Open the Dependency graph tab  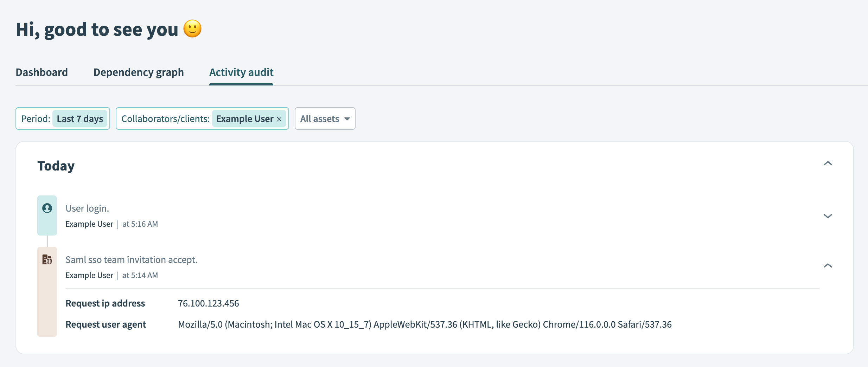138,72
